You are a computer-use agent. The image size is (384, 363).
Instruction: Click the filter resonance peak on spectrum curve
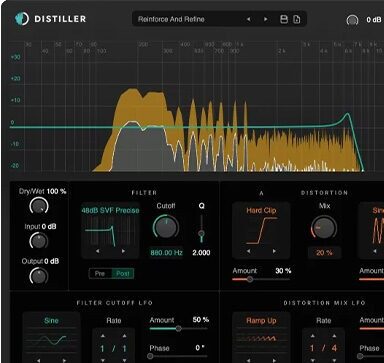pos(348,114)
